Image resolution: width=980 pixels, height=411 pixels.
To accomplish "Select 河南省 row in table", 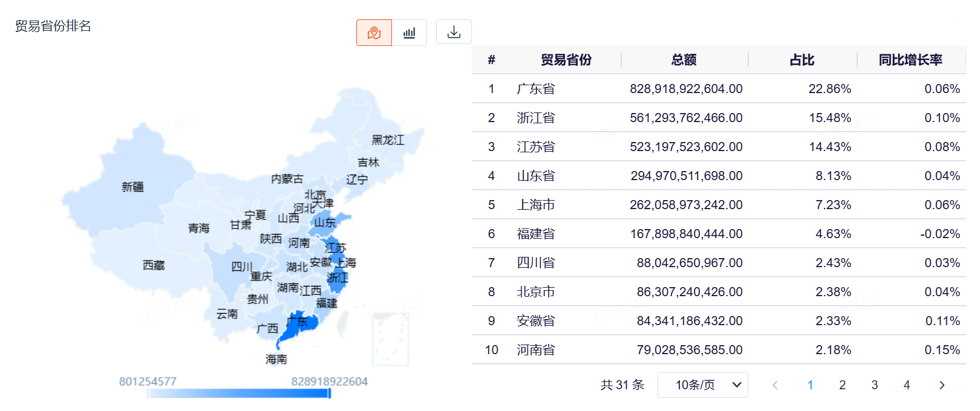I will (x=719, y=350).
